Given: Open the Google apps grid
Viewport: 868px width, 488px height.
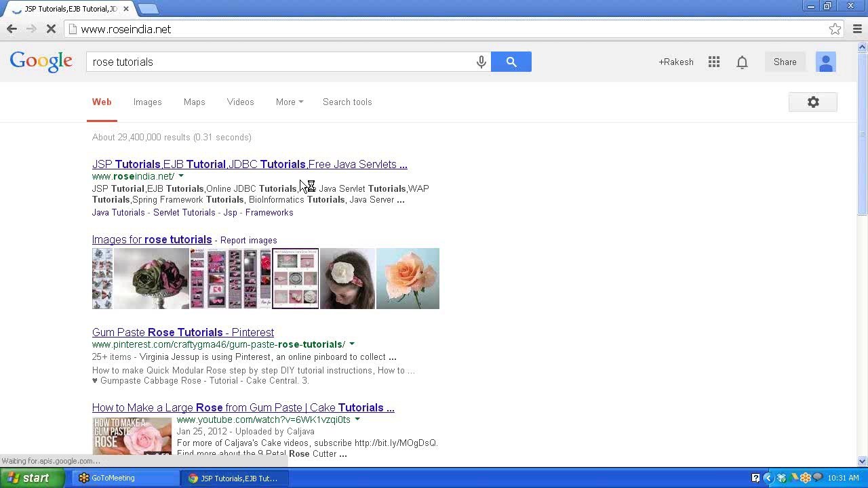Looking at the screenshot, I should click(x=714, y=62).
